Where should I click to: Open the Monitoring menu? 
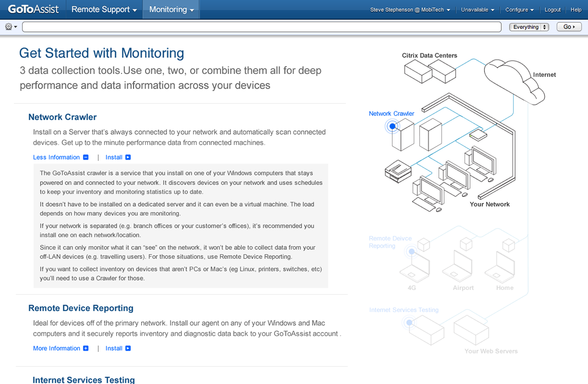(x=171, y=9)
